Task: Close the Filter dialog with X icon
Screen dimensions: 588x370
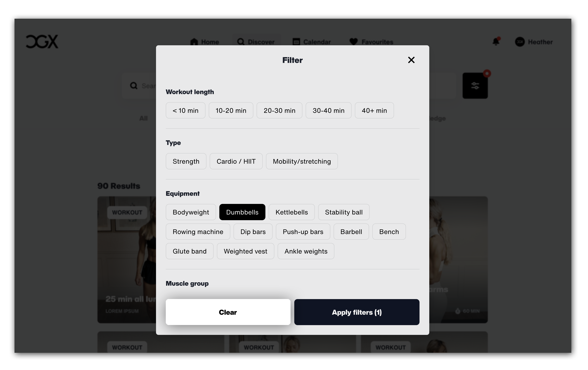Action: point(411,60)
